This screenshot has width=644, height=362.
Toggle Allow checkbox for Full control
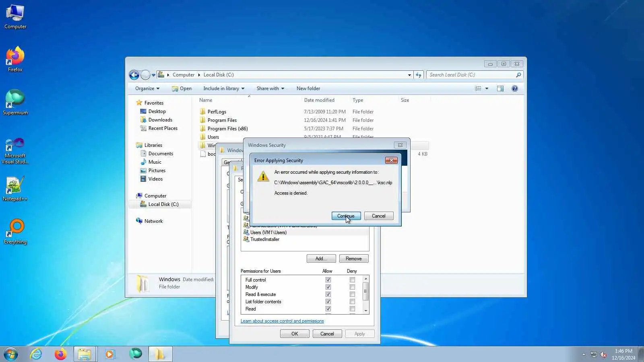click(328, 280)
